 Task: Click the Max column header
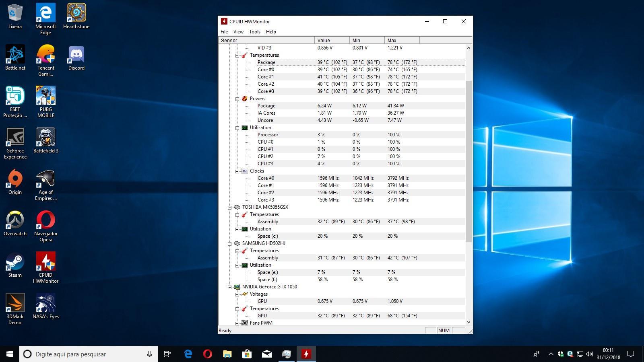(402, 40)
